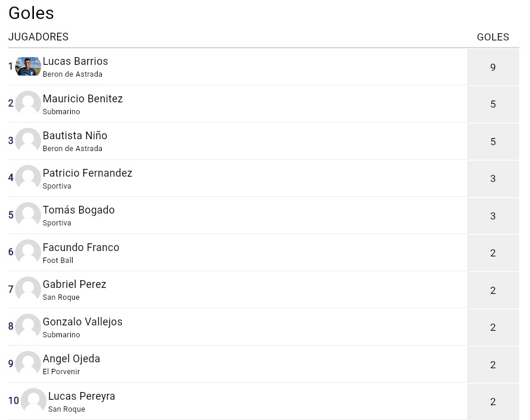This screenshot has height=420, width=530.
Task: Open Patricio Fernandez player name
Action: tap(87, 173)
